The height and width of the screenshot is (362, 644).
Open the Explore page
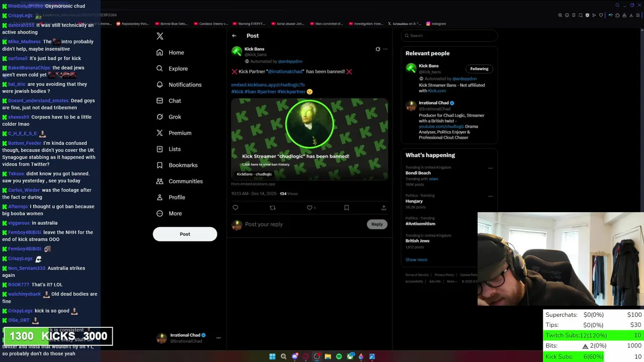coord(172,68)
